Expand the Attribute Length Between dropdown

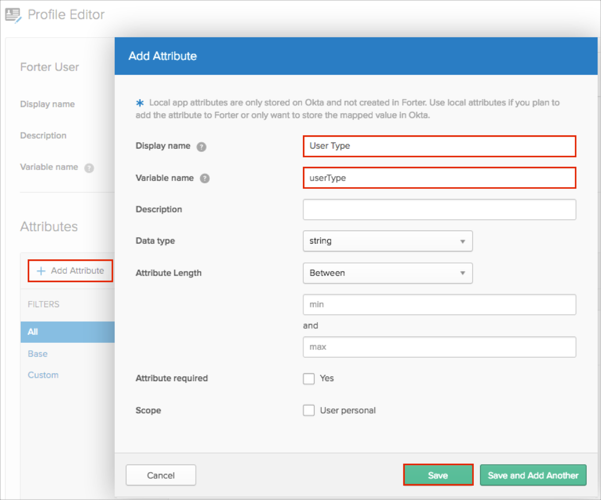coord(387,273)
